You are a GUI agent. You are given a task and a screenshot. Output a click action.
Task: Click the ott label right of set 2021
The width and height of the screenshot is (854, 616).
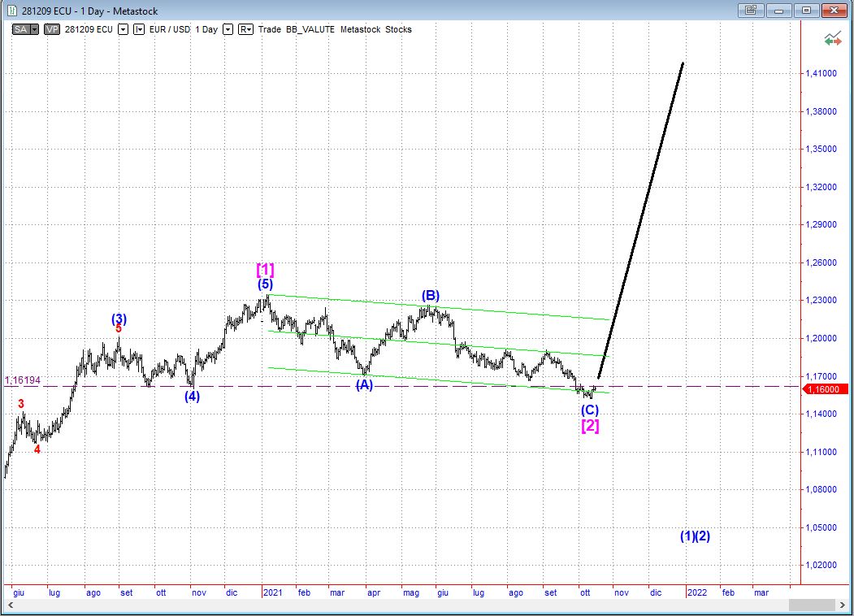(x=585, y=592)
